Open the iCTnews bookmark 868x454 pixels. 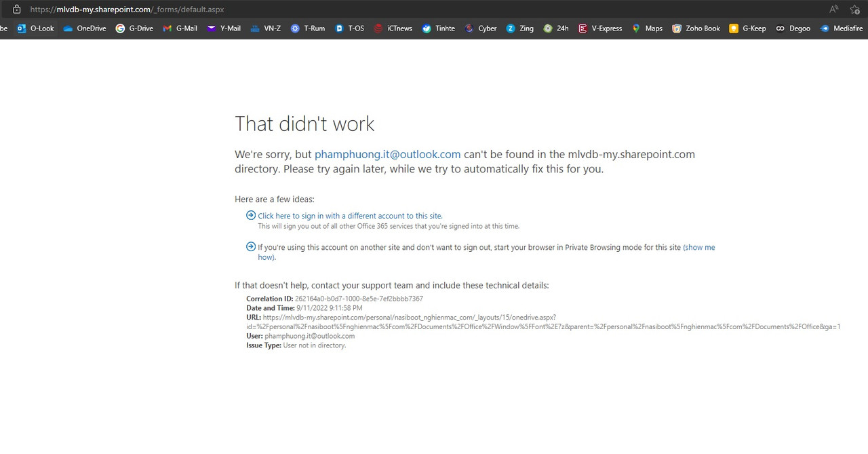coord(393,29)
